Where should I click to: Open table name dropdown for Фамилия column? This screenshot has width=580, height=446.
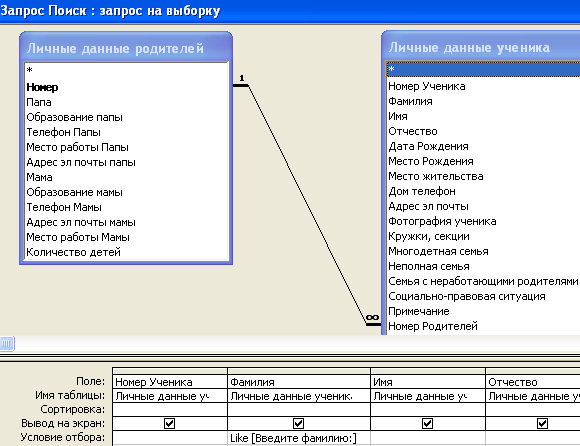tap(299, 396)
